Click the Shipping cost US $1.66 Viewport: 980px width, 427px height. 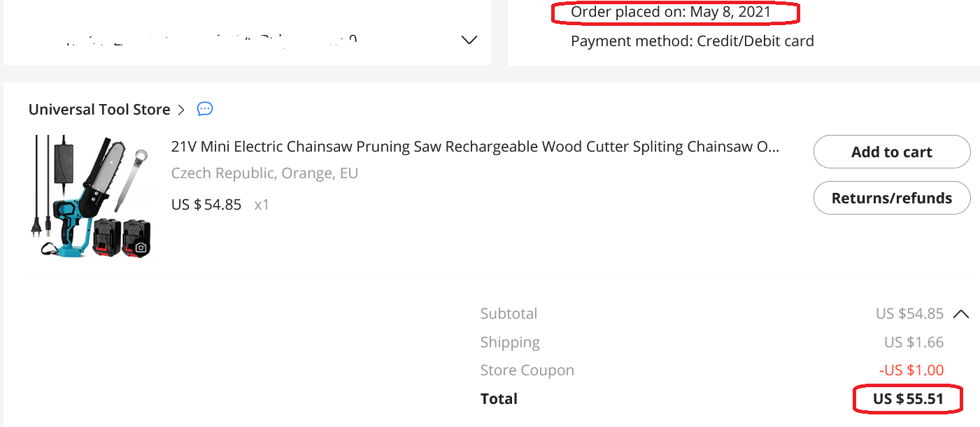(x=914, y=342)
